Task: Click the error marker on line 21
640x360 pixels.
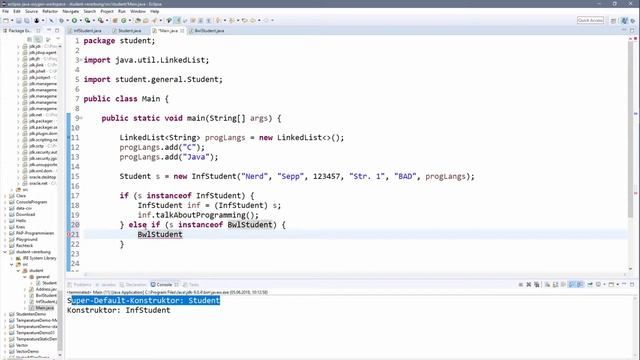Action: click(69, 234)
